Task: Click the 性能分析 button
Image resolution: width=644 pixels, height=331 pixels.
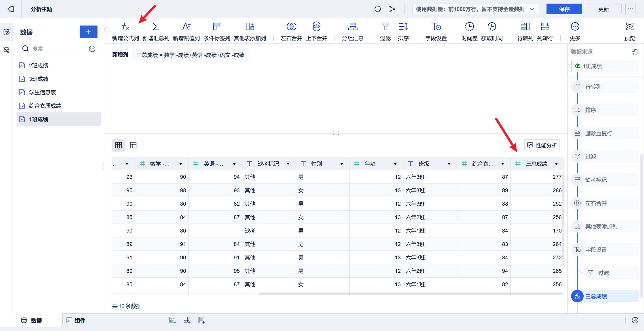Action: [542, 145]
